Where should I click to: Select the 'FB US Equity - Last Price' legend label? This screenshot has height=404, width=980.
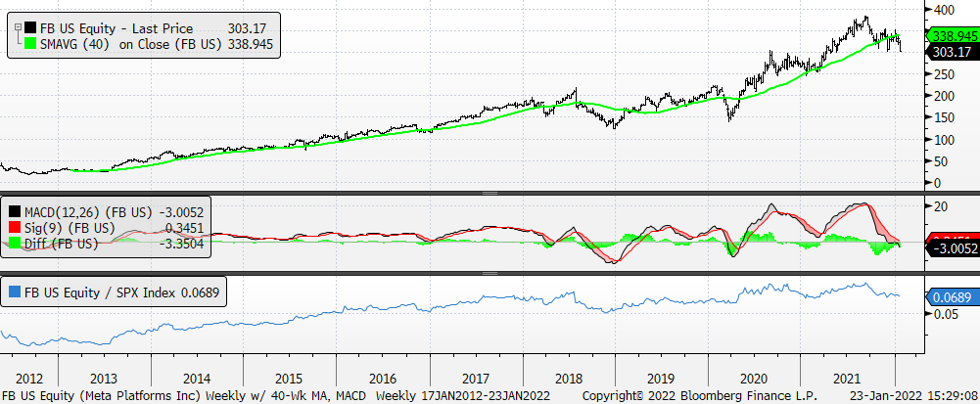pyautogui.click(x=117, y=28)
